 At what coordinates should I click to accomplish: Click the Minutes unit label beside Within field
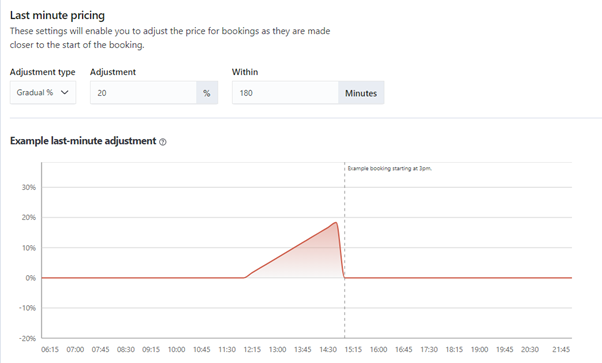pyautogui.click(x=361, y=93)
